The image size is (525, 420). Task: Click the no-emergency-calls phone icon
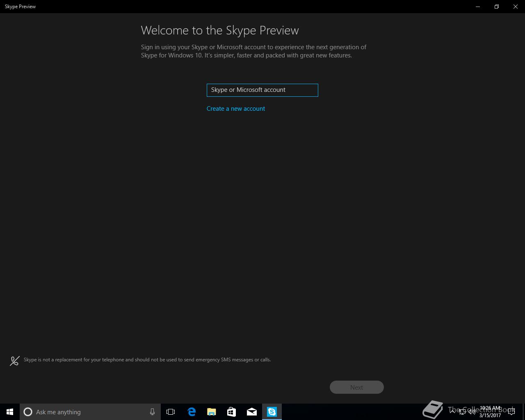tap(15, 361)
